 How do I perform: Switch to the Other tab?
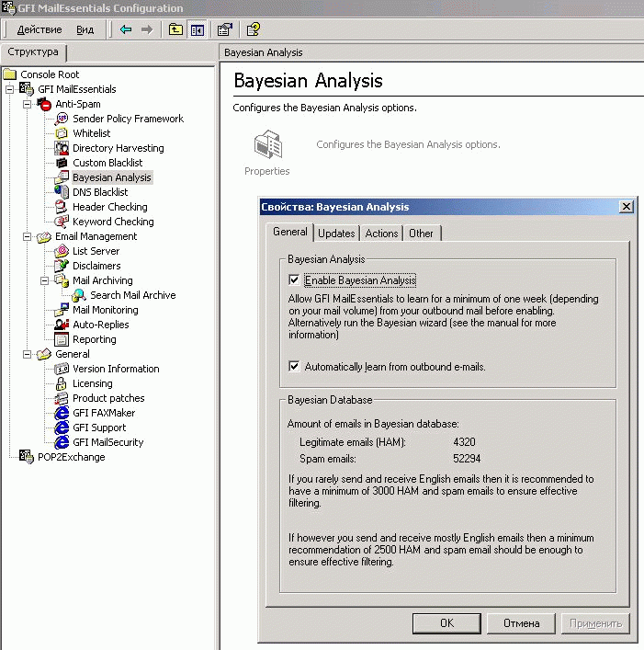pos(421,234)
